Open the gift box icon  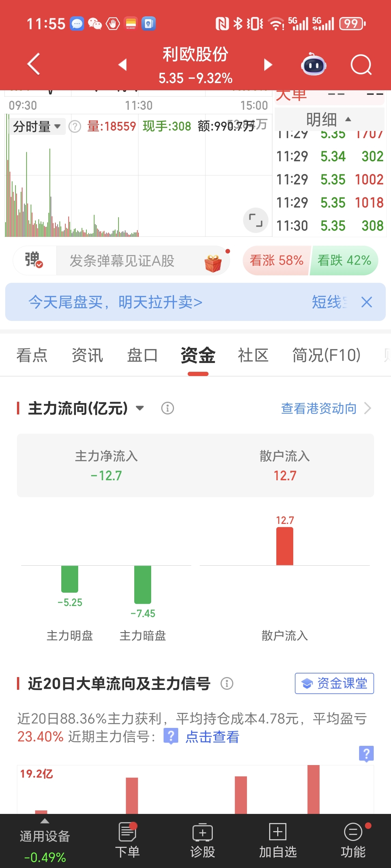(x=213, y=263)
